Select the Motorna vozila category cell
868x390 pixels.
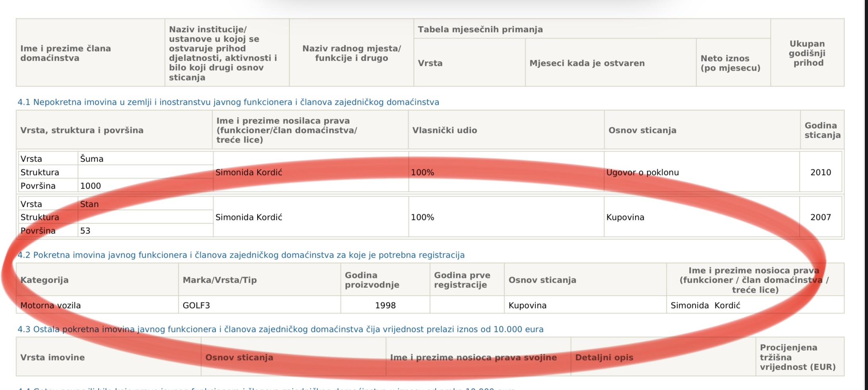pos(50,305)
